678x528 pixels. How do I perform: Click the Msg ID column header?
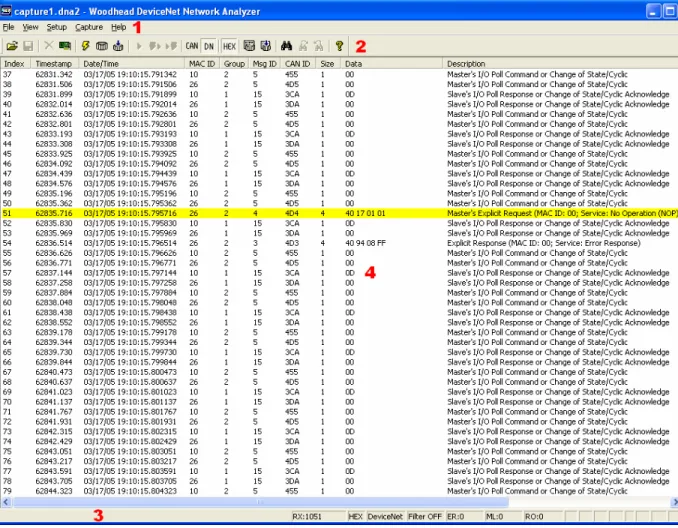point(265,64)
